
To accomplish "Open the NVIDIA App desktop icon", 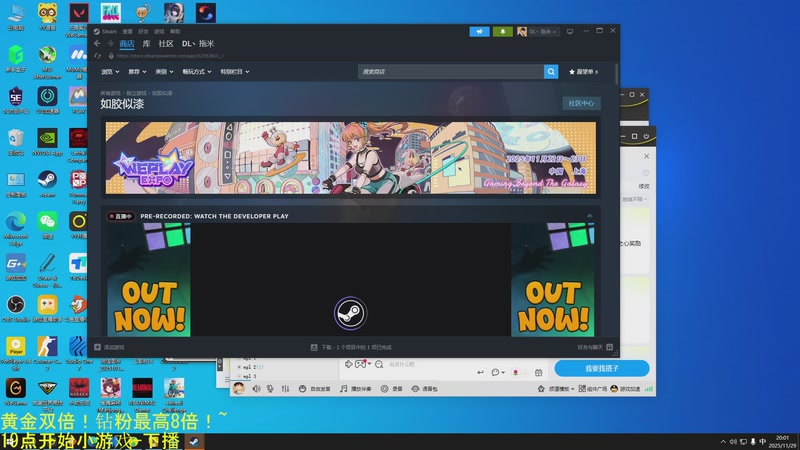I will (x=47, y=142).
